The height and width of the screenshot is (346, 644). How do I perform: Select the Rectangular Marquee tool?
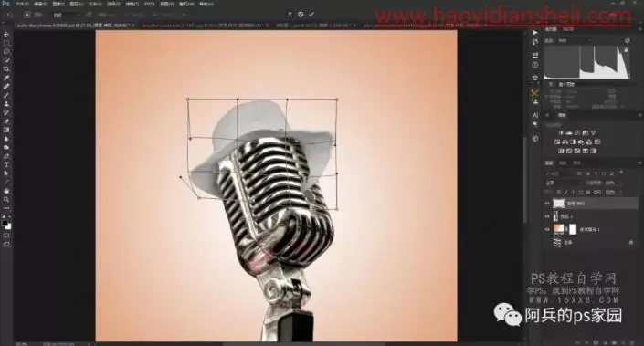(6, 43)
